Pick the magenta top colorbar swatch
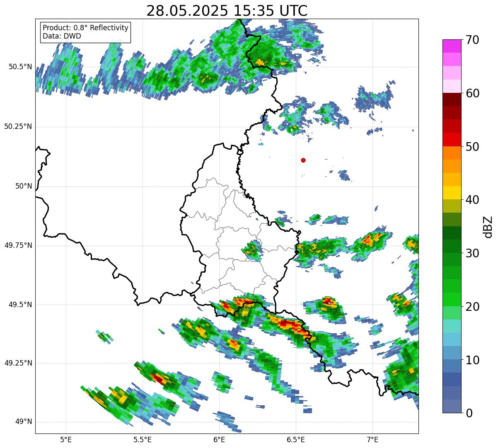 pyautogui.click(x=452, y=46)
